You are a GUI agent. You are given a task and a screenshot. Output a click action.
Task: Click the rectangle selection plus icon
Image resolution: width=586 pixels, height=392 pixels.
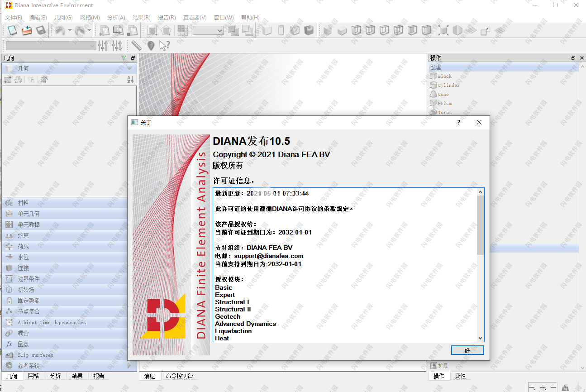[152, 30]
